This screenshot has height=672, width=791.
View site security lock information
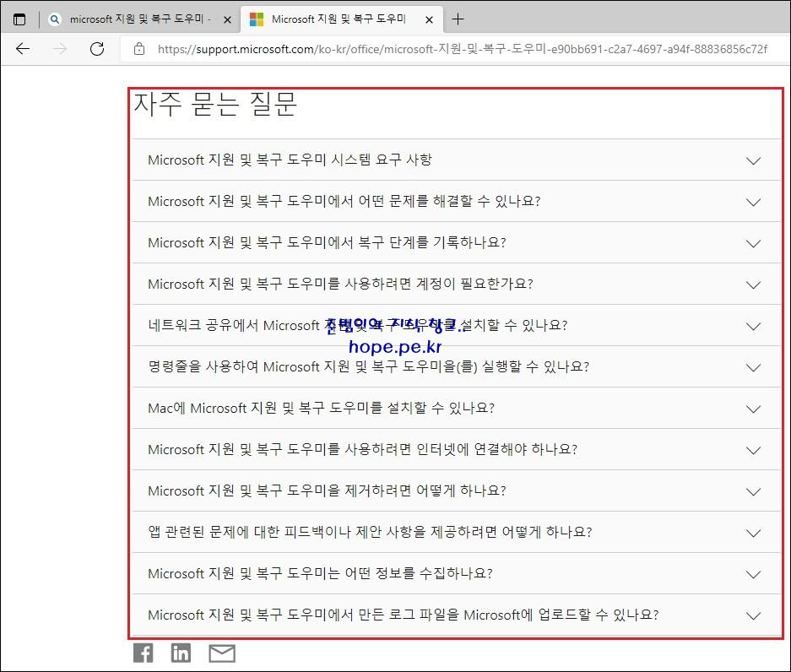(139, 49)
